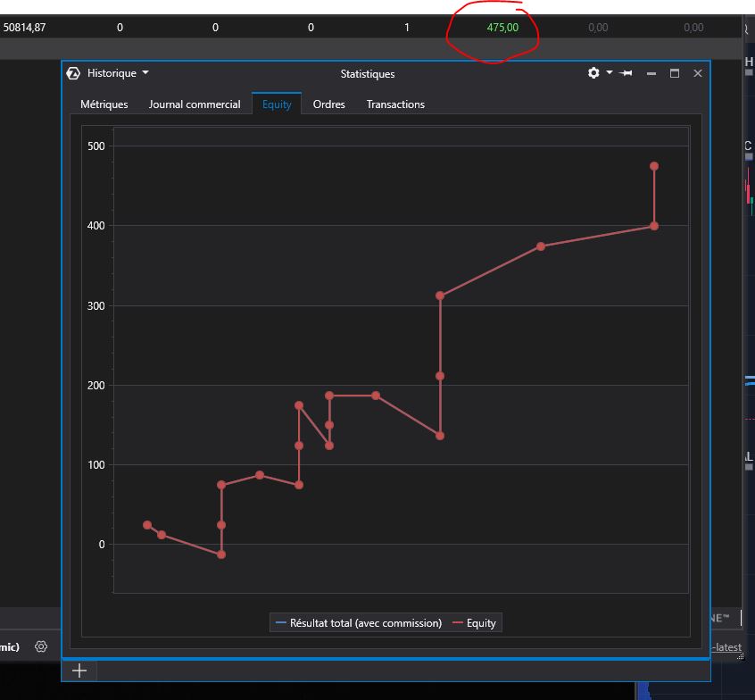The image size is (755, 700).
Task: Click the Statistiques panel logo icon
Action: pos(73,73)
